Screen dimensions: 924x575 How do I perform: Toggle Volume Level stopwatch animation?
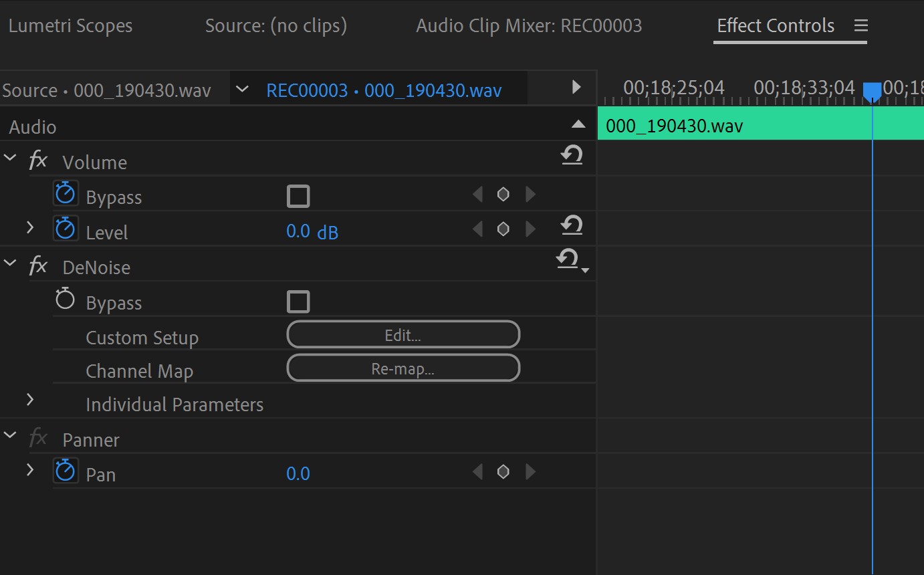click(x=66, y=229)
